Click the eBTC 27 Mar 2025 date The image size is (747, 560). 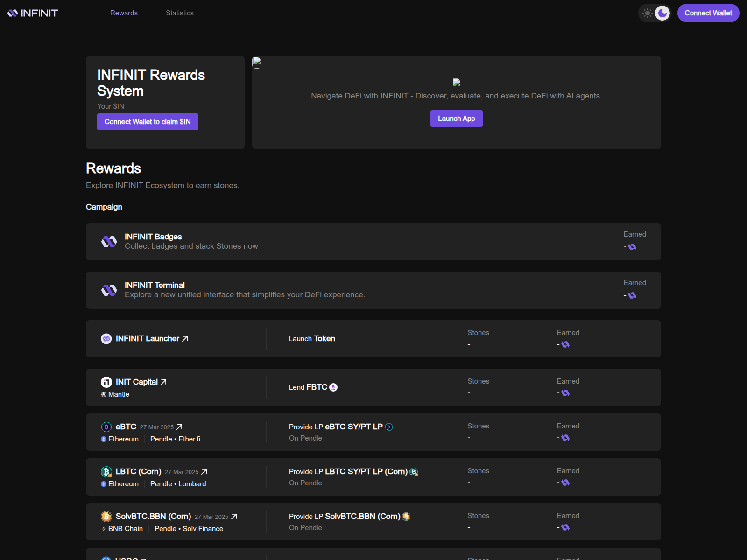[x=157, y=427]
